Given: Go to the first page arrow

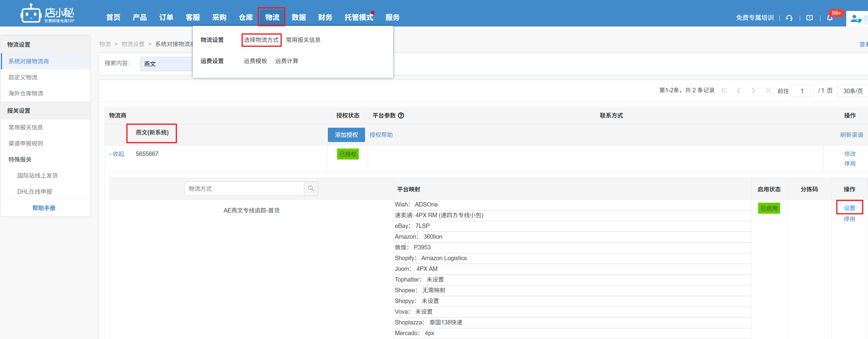Looking at the screenshot, I should [x=724, y=90].
